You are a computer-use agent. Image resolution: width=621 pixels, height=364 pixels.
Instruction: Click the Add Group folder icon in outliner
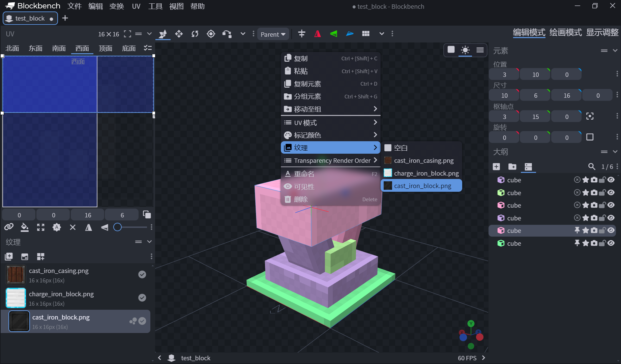[512, 166]
